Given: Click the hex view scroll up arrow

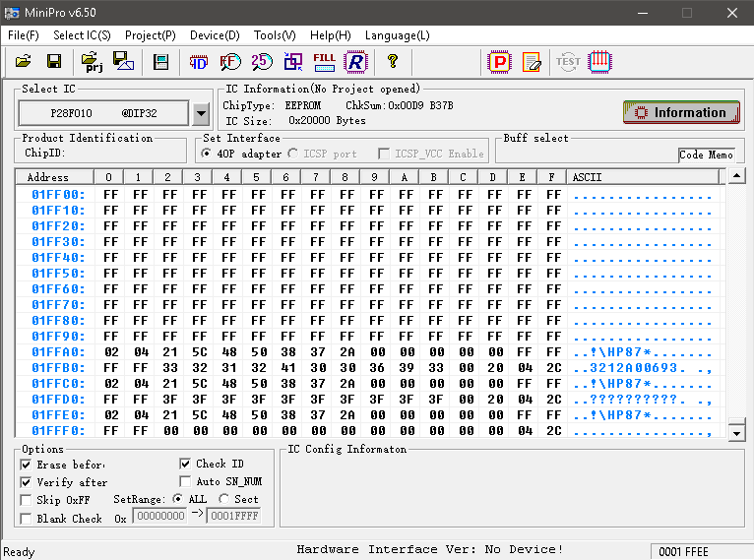Looking at the screenshot, I should tap(736, 176).
